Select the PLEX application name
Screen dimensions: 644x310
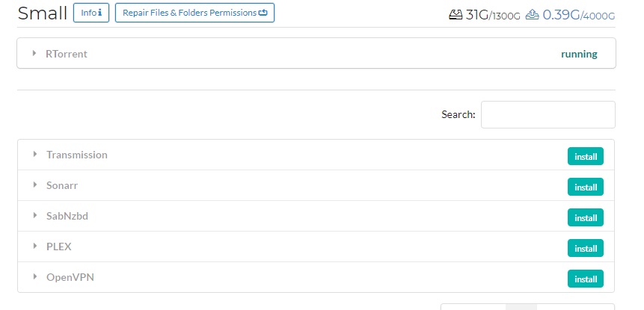click(59, 247)
